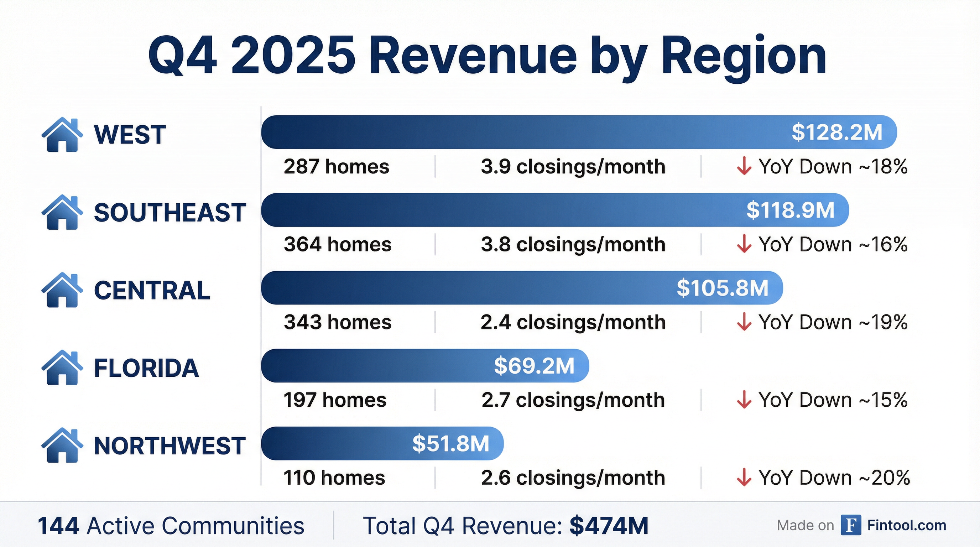Click the red down arrow next to ~18%

click(x=744, y=167)
